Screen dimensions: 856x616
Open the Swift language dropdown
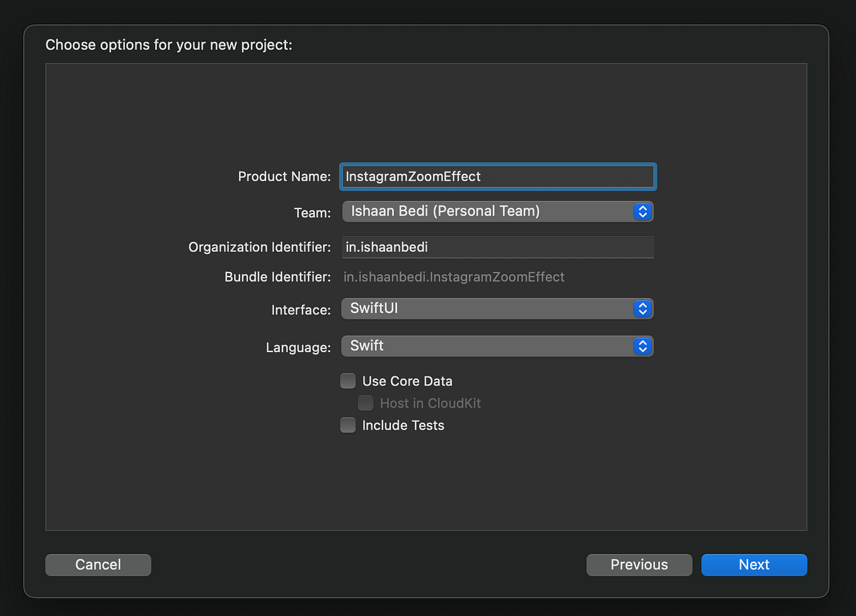pos(489,346)
